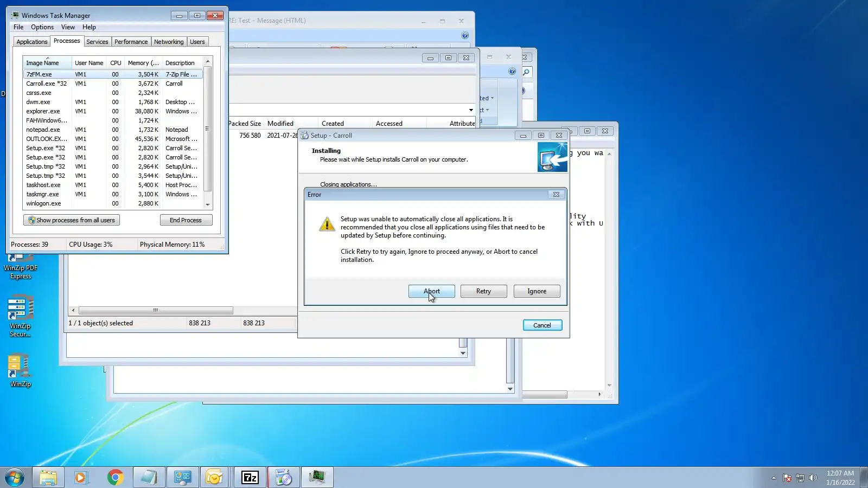The image size is (868, 488).
Task: Click the network icon in system tray
Action: coord(800,478)
